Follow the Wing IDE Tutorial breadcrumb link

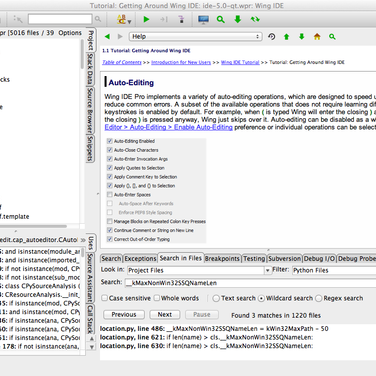tap(240, 62)
